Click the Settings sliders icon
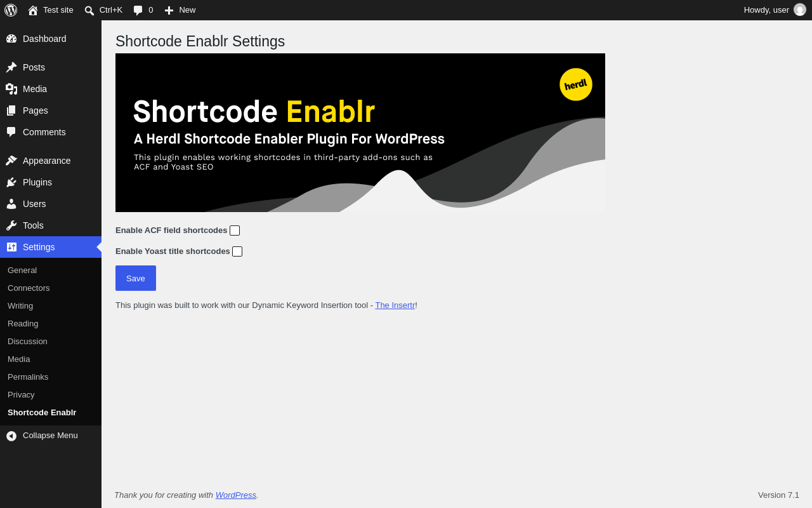This screenshot has height=508, width=812. [x=11, y=247]
